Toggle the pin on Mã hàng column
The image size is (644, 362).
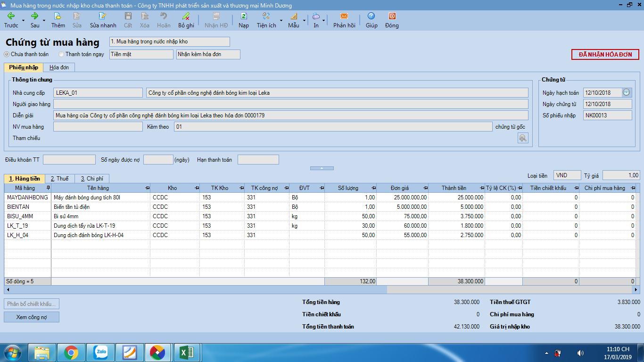click(x=48, y=188)
